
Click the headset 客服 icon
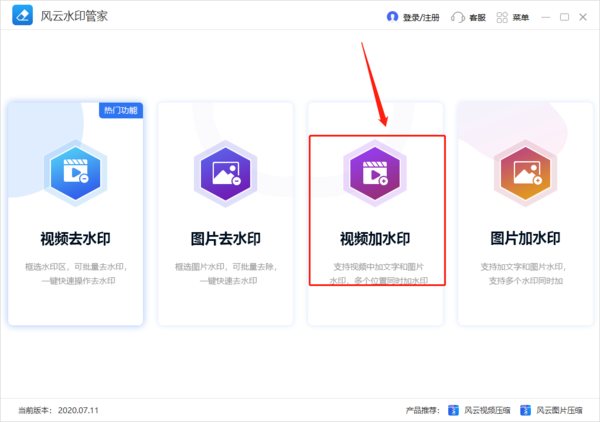457,17
